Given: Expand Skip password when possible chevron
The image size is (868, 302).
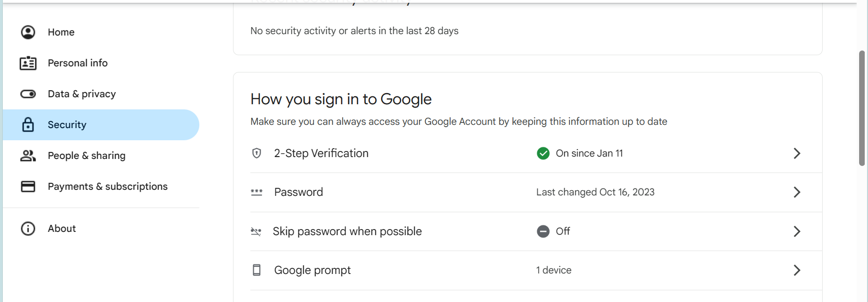Looking at the screenshot, I should 797,231.
